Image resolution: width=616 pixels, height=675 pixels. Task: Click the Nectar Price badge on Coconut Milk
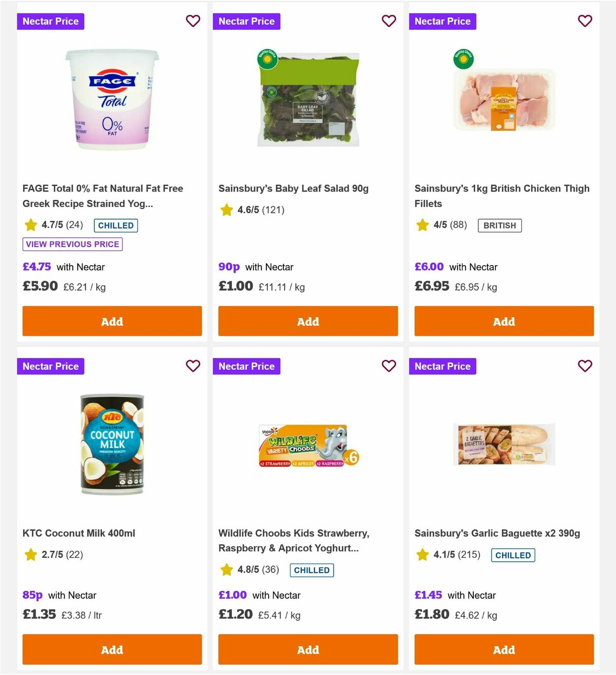click(x=50, y=366)
